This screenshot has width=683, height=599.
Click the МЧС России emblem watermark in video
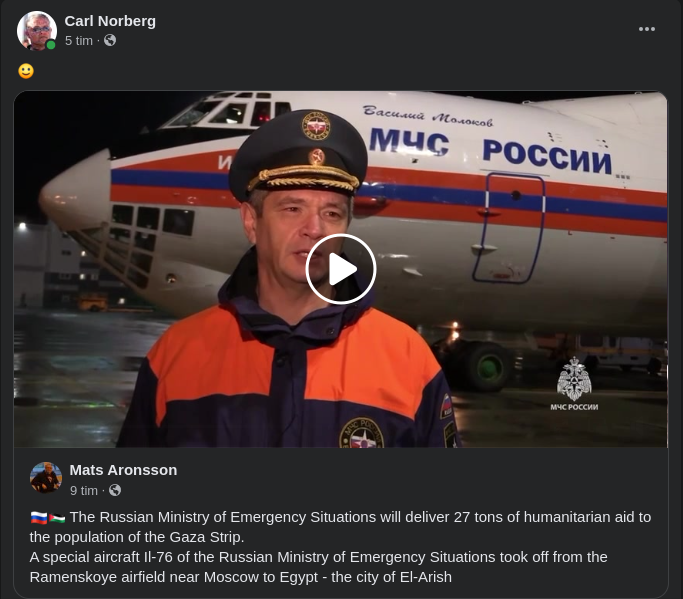(574, 384)
